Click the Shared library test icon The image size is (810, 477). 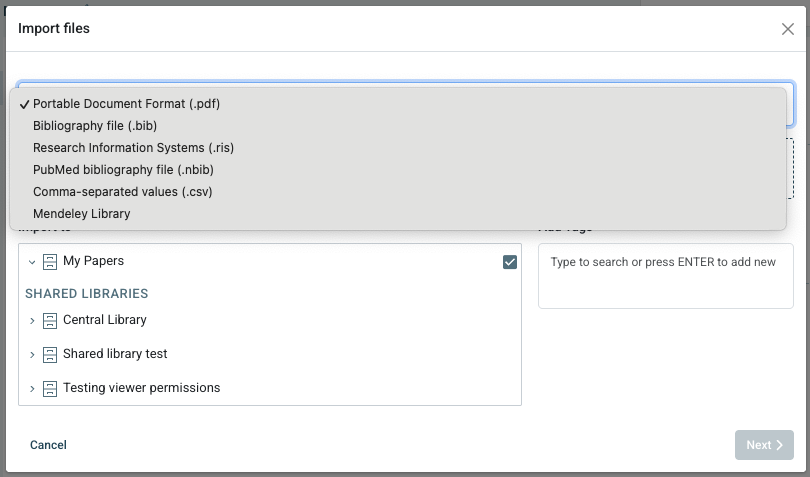click(50, 355)
